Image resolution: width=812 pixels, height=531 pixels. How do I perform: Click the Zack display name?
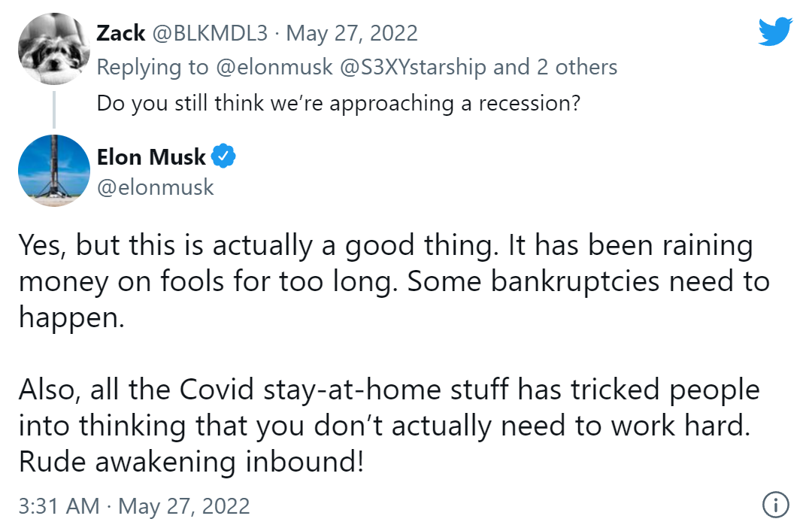120,33
